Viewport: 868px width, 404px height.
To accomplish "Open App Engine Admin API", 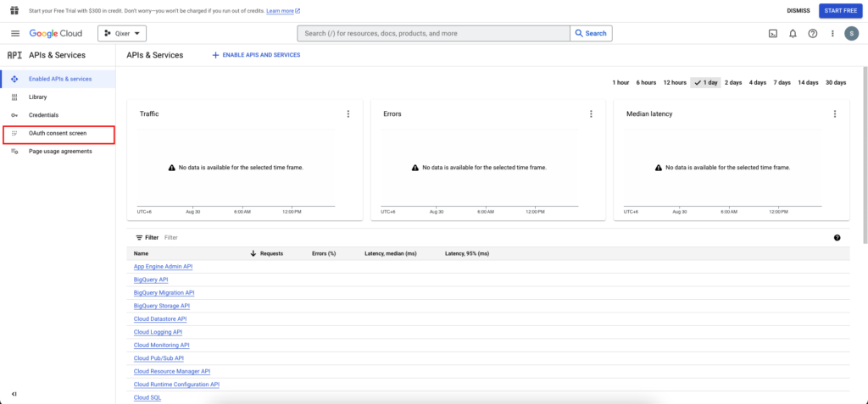I will pos(164,267).
